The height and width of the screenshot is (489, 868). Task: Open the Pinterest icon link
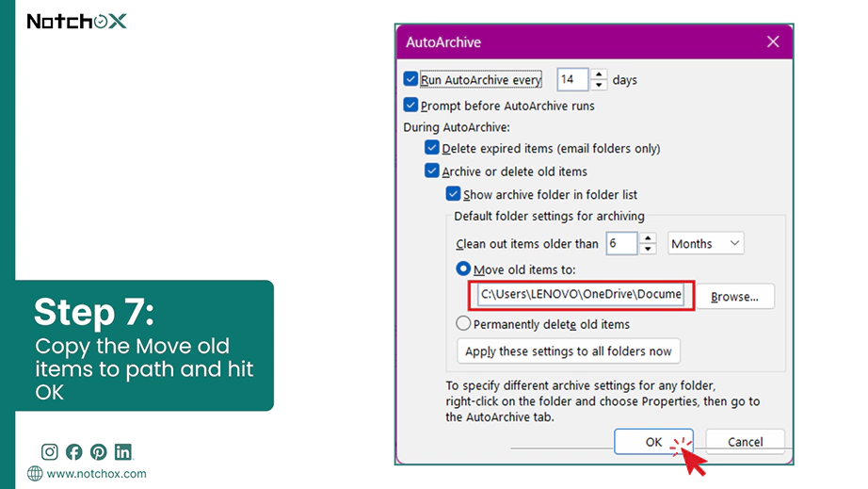point(99,452)
